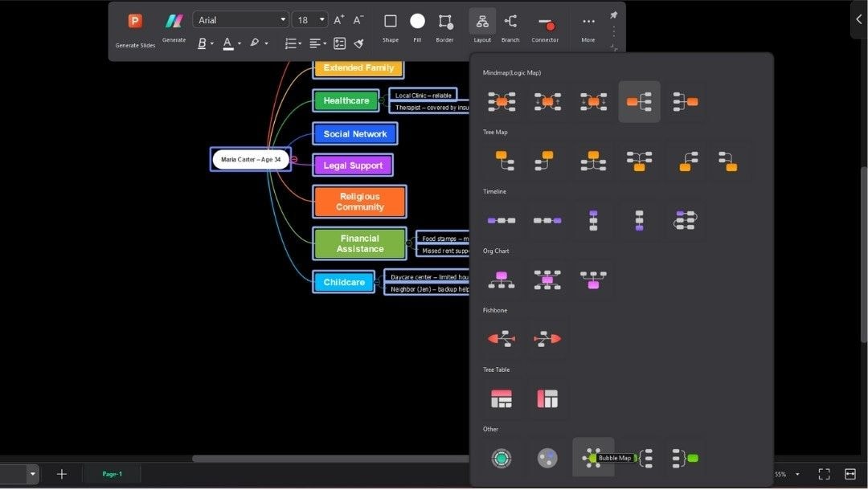868x490 pixels.
Task: Select upward Tree Map with orange bottom center
Action: 640,161
